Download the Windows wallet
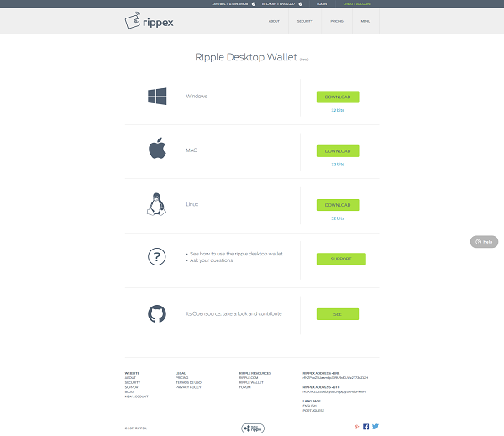Screen dimensions: 504x436 (338, 97)
